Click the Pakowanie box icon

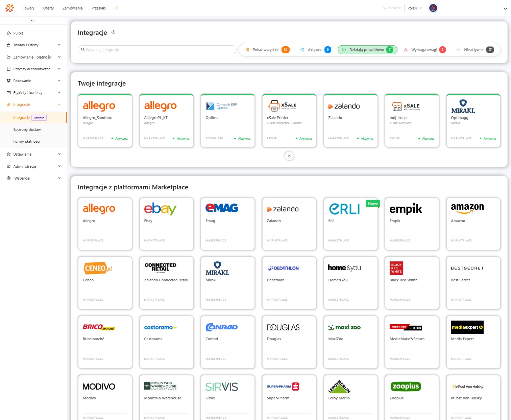9,81
